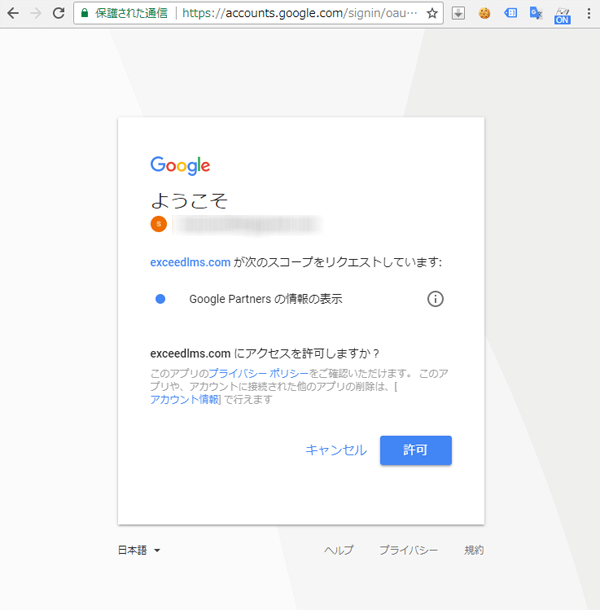Click the address bar URL

tap(300, 13)
